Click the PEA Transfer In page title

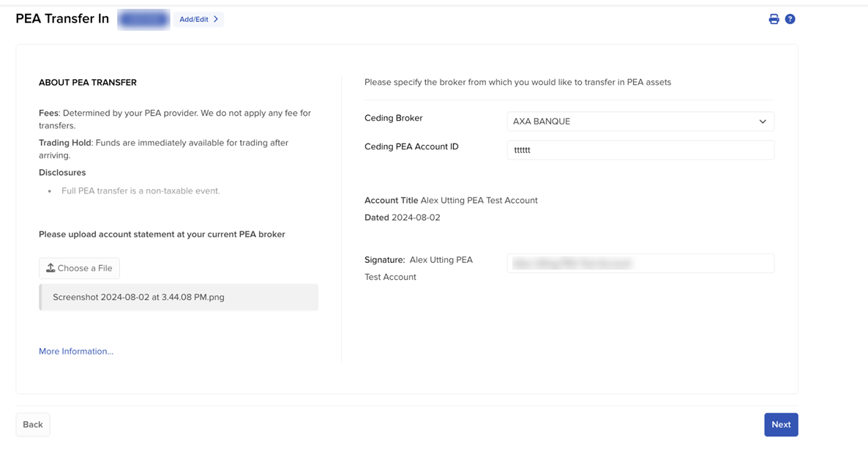point(62,19)
